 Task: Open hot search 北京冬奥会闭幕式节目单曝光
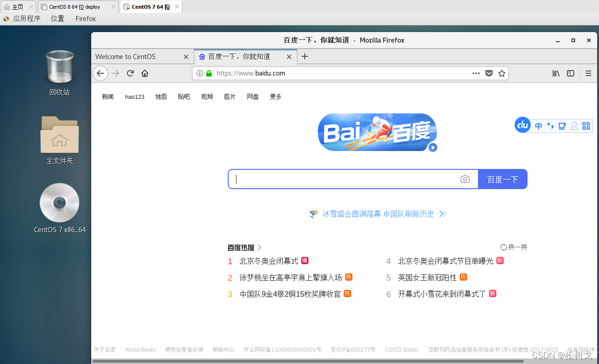[445, 261]
